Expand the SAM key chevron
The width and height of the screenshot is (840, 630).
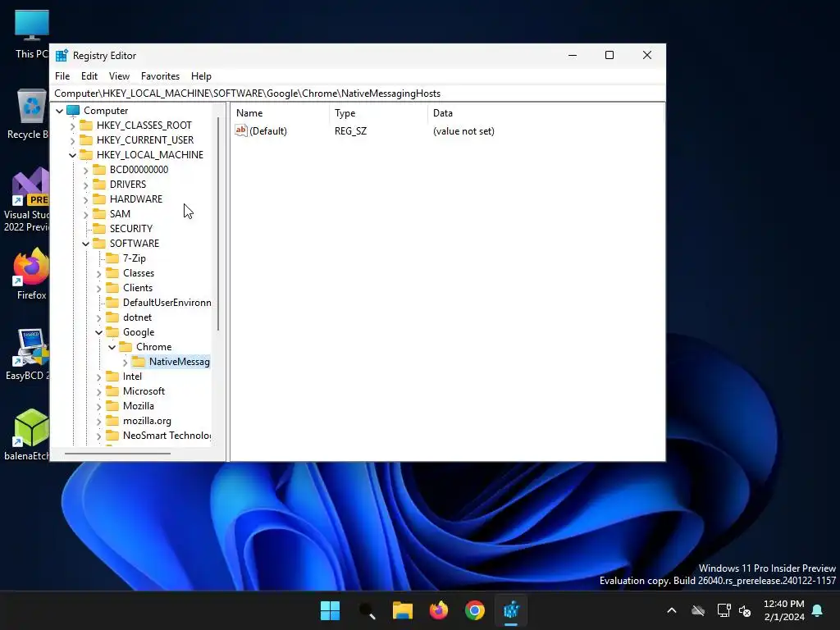[x=85, y=214]
